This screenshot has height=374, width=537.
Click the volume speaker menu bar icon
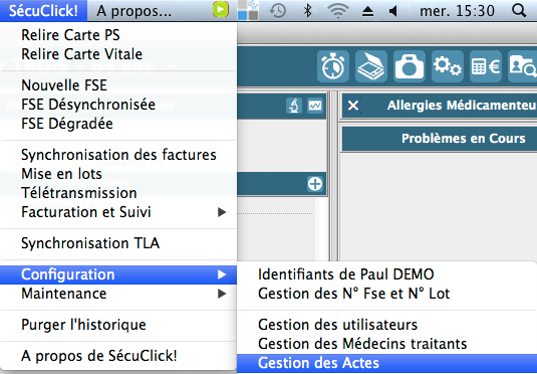[393, 11]
